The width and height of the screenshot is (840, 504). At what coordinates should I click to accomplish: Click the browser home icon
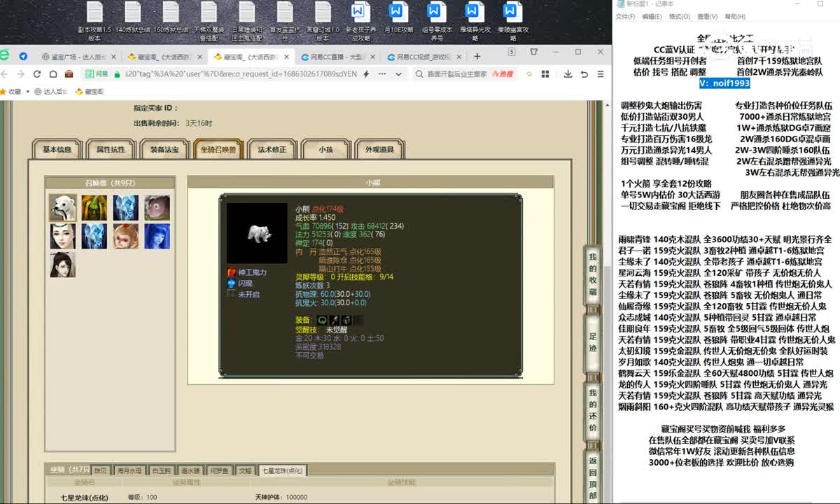53,73
